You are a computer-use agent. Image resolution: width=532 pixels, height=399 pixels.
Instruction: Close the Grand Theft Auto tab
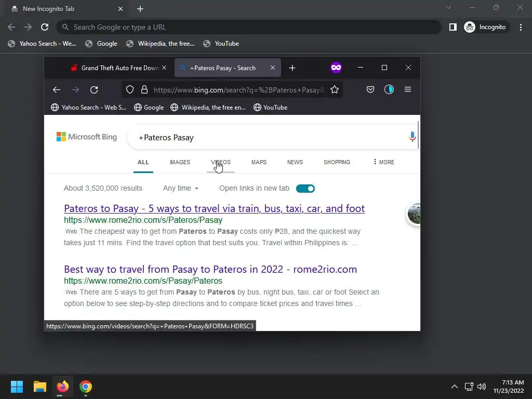pyautogui.click(x=164, y=68)
